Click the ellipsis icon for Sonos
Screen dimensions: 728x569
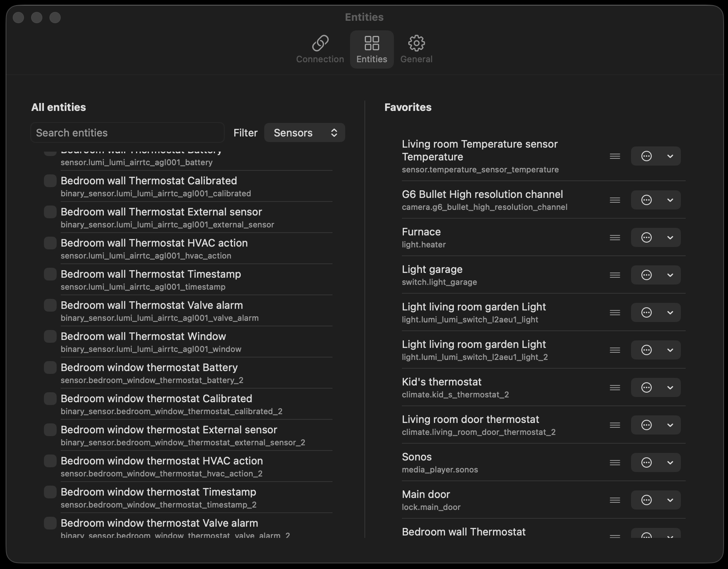pyautogui.click(x=646, y=462)
